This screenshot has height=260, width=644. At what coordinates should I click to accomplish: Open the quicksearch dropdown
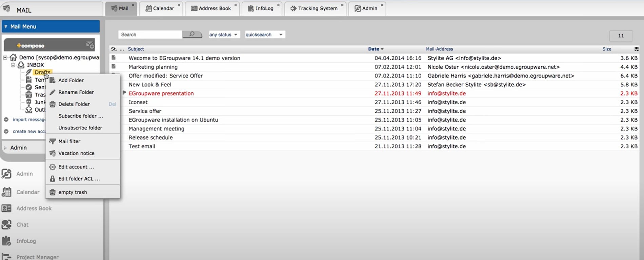coord(265,35)
